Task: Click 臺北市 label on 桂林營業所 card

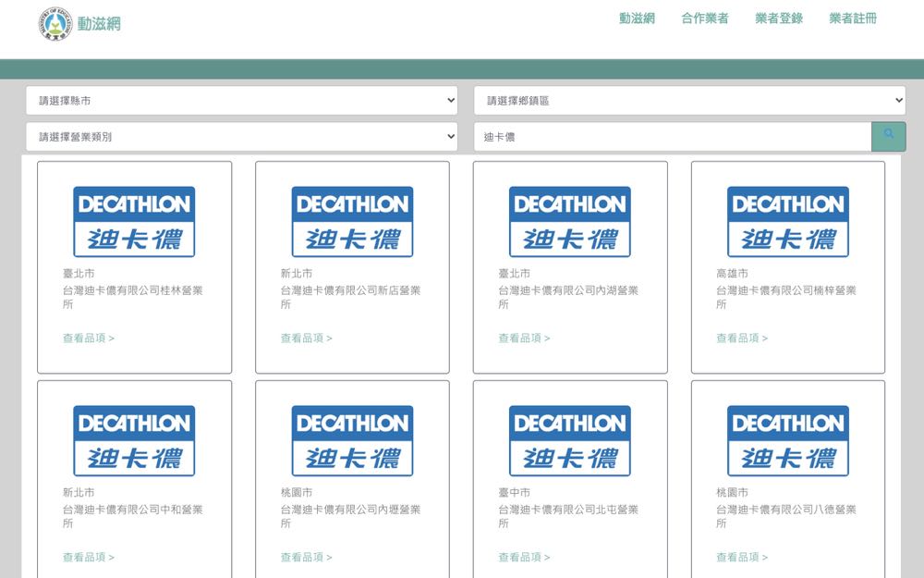Action: (79, 273)
